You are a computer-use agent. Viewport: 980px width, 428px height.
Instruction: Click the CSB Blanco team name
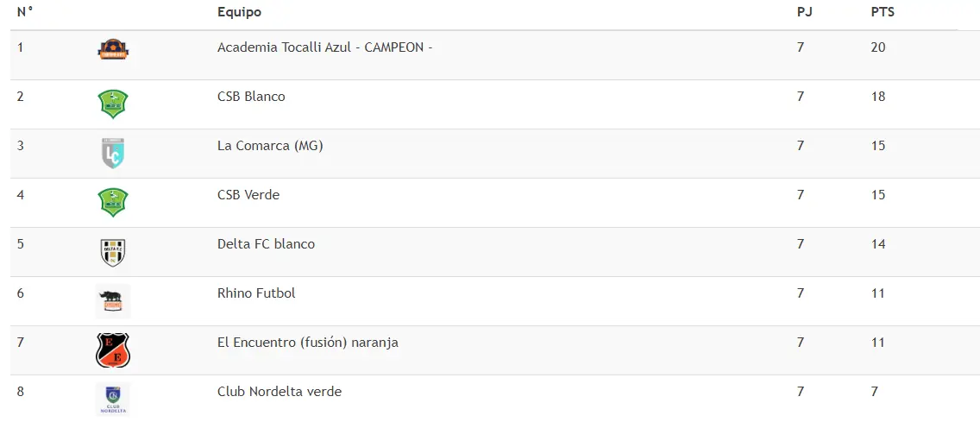pos(251,97)
